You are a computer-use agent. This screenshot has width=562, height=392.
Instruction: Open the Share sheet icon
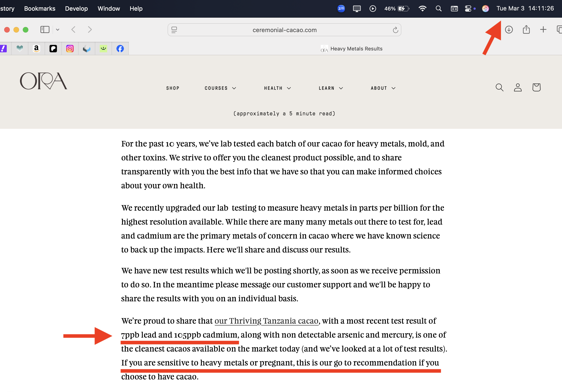(526, 30)
